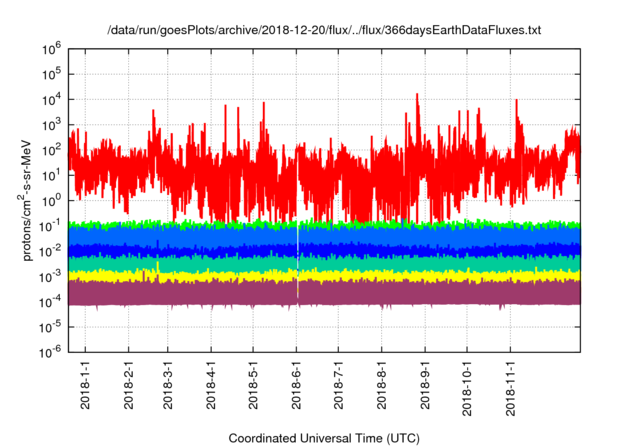Click the 2018-11-1 date label
This screenshot has width=640, height=448.
coord(510,388)
